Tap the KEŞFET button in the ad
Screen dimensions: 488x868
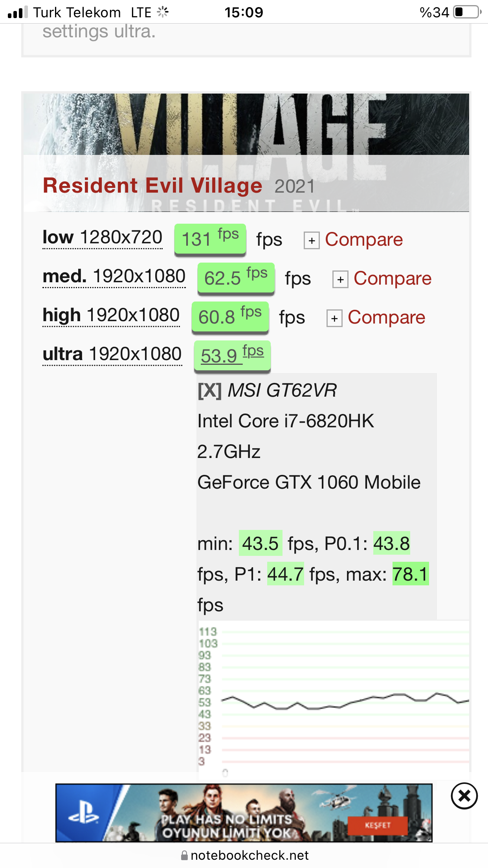click(x=378, y=825)
